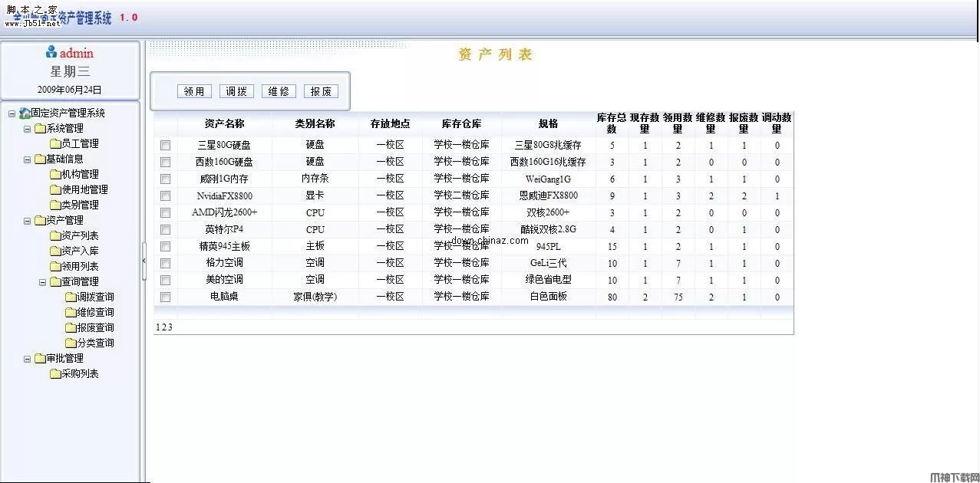Viewport: 980px width, 483px height.
Task: Click the 资产入库 folder icon
Action: tap(55, 251)
